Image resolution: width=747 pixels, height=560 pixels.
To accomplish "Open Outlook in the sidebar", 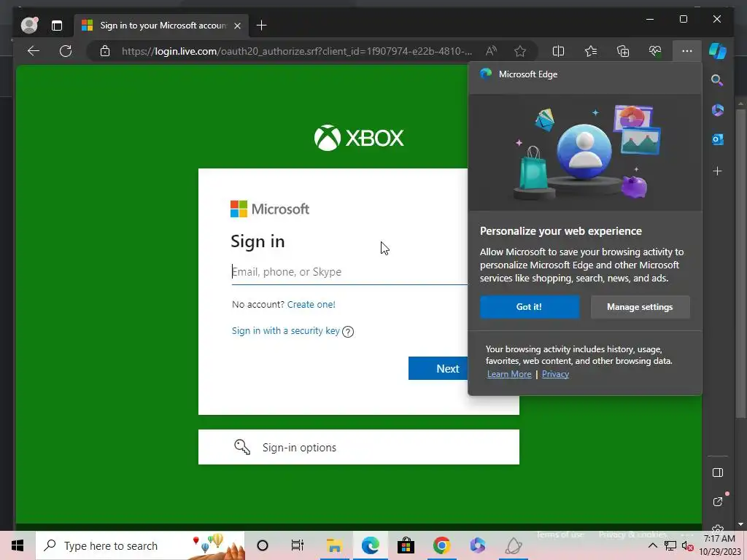I will (x=718, y=139).
